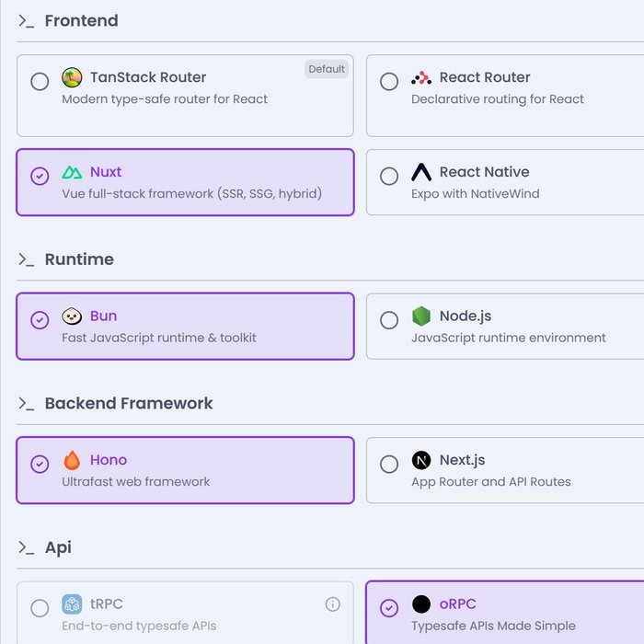
Task: Click the Expo React Native logo icon
Action: coord(421,172)
